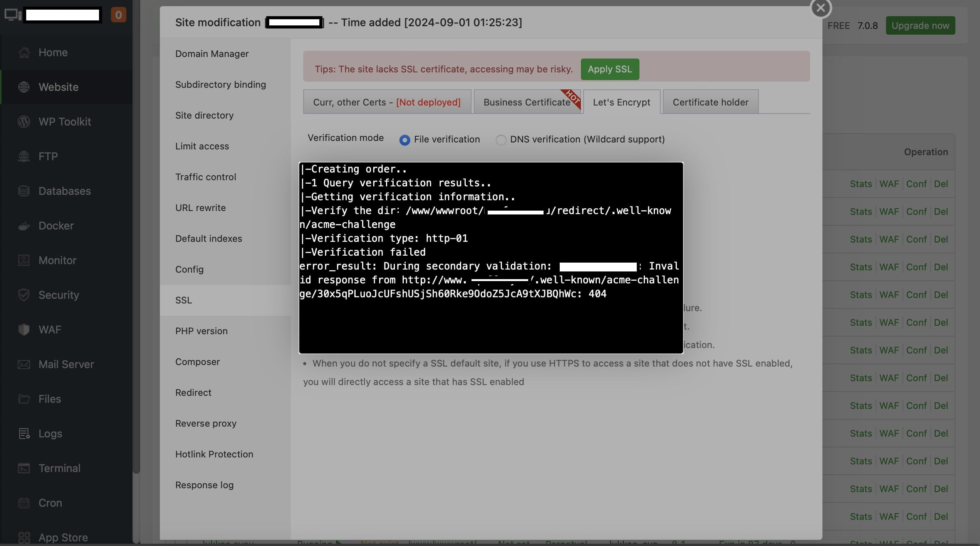Open Security via the shield-check icon

pos(24,295)
